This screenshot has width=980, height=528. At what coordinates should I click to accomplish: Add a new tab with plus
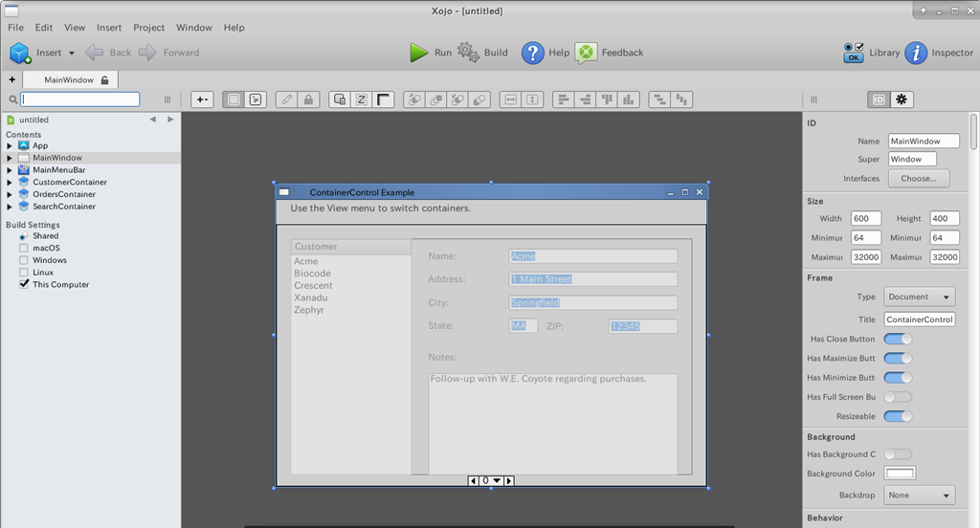point(11,79)
